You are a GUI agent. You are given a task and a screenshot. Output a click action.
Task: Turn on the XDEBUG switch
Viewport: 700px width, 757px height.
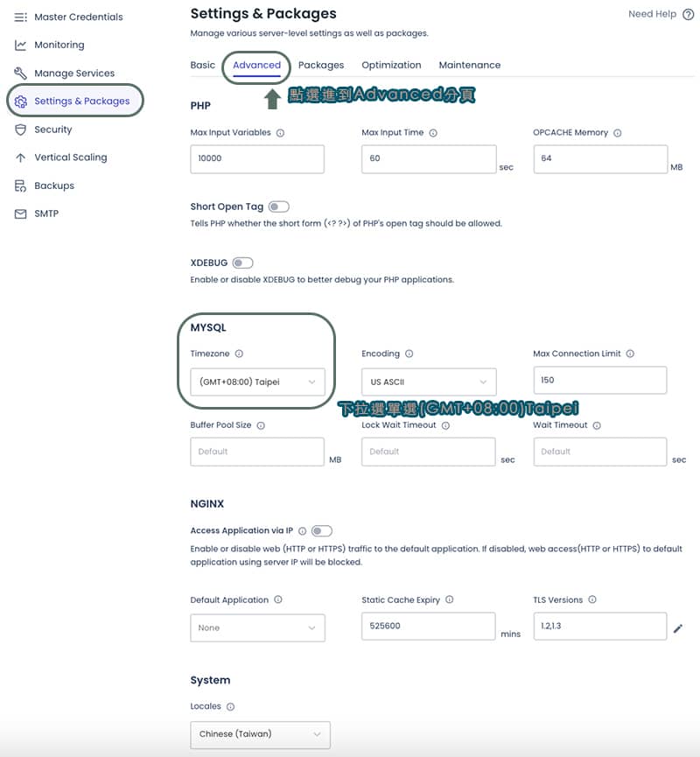[x=242, y=263]
